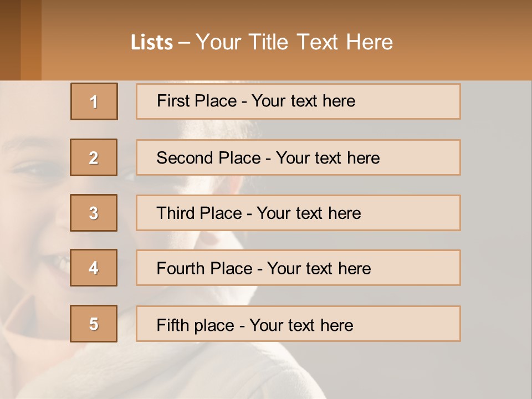Click the number 5 box

pyautogui.click(x=94, y=324)
